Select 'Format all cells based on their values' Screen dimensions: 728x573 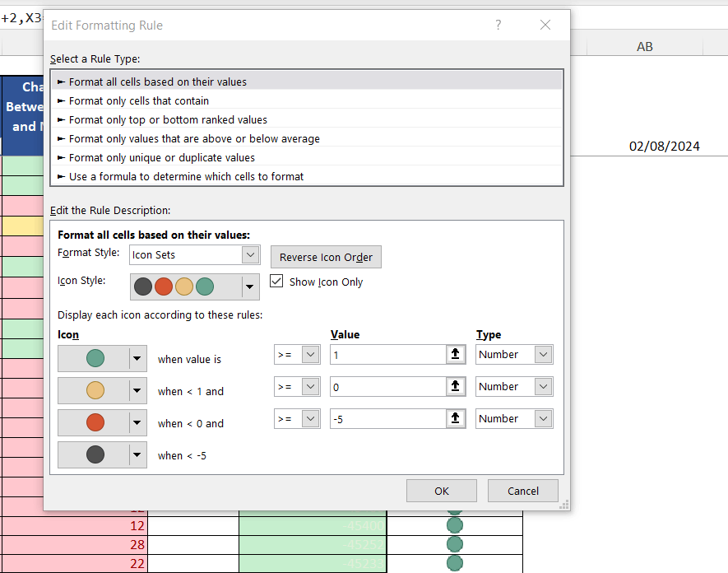pos(307,82)
